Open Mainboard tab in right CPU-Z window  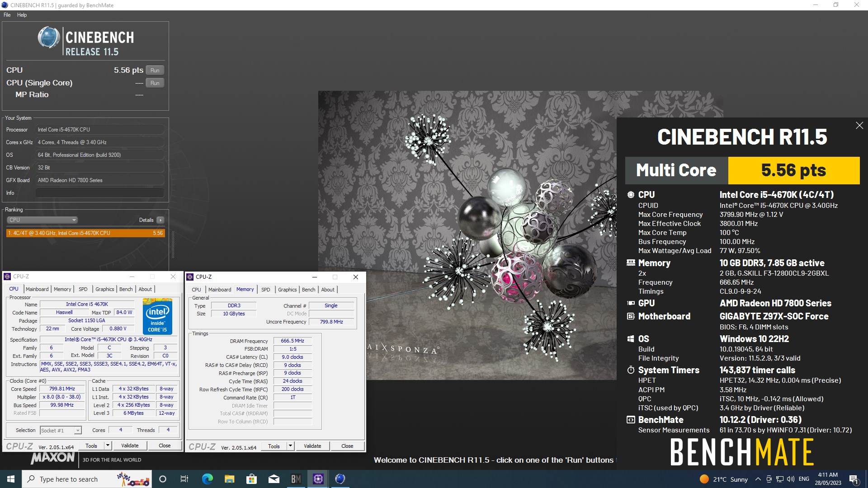pyautogui.click(x=220, y=290)
